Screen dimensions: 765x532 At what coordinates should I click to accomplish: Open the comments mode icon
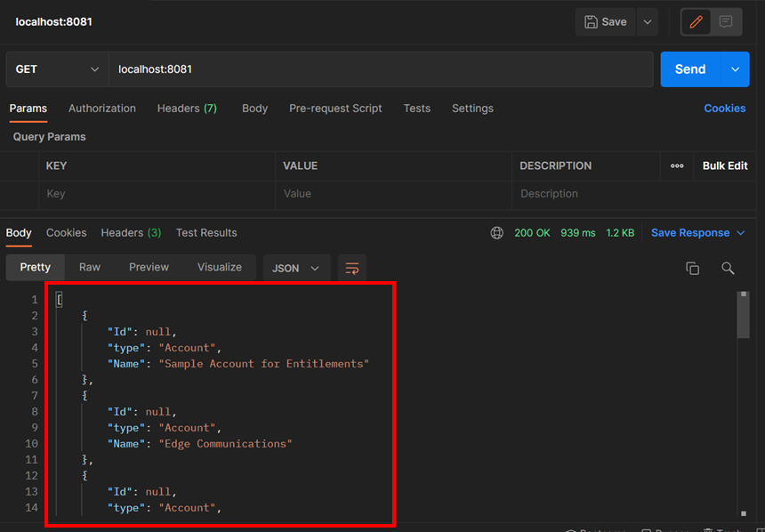pos(726,22)
